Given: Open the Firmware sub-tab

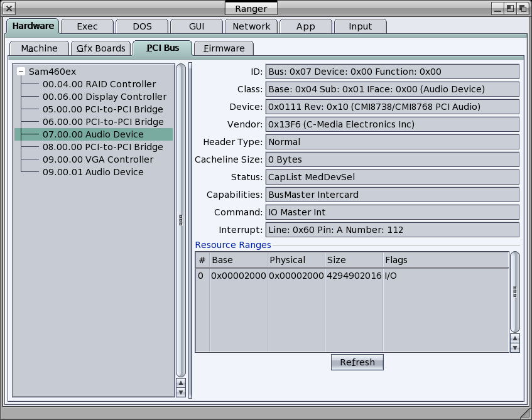Looking at the screenshot, I should (x=224, y=48).
